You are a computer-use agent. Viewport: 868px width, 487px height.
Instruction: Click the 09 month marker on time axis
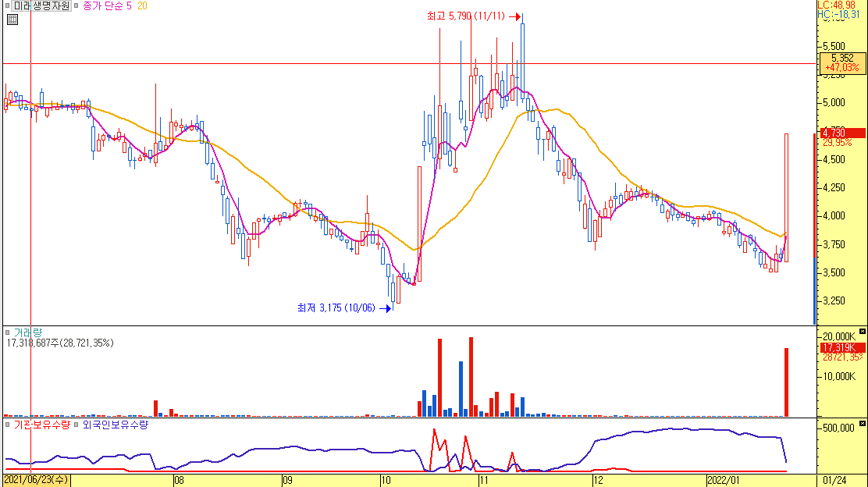pos(287,480)
